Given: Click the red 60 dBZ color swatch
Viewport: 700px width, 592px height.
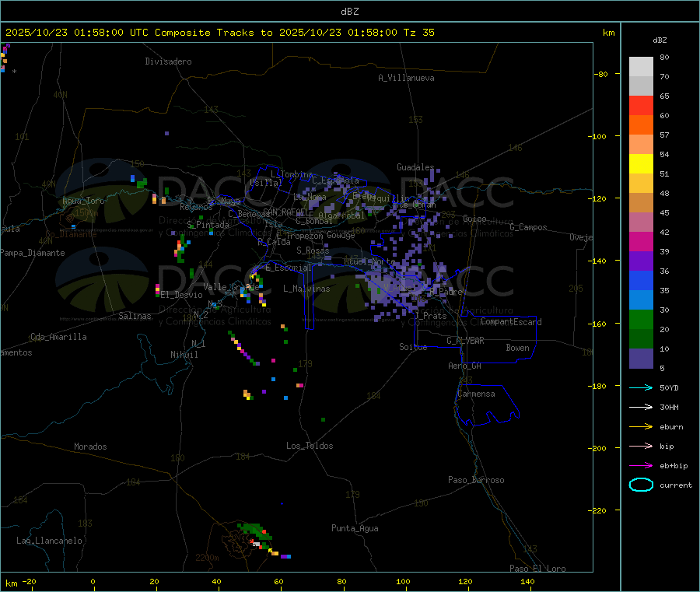Looking at the screenshot, I should 641,105.
